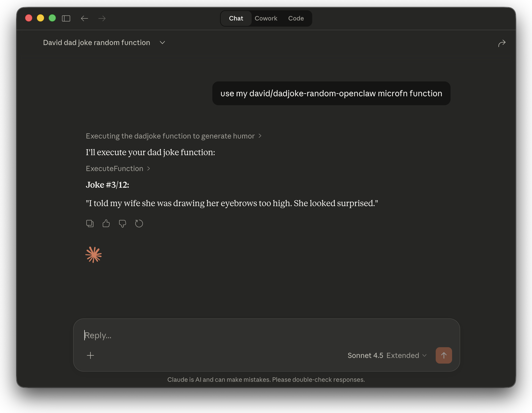
Task: Maximize the window with the green button
Action: pyautogui.click(x=52, y=18)
